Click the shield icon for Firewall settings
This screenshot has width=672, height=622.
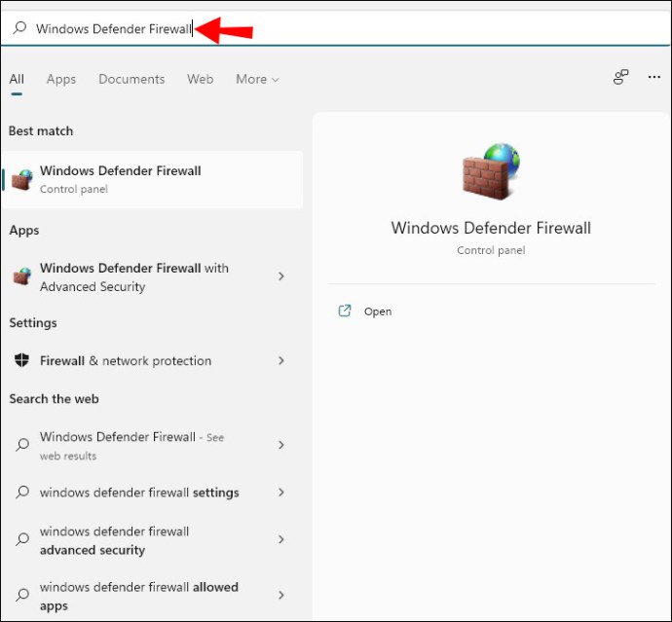(21, 360)
